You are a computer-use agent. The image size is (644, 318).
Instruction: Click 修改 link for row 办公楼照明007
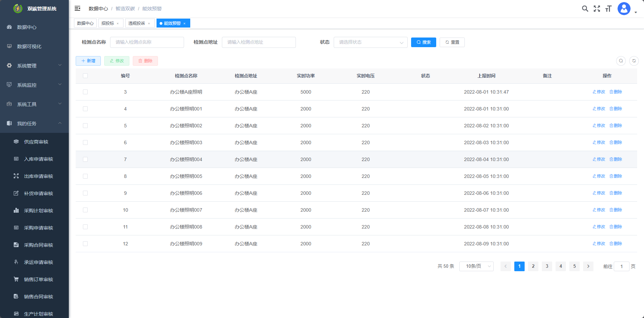tap(599, 210)
